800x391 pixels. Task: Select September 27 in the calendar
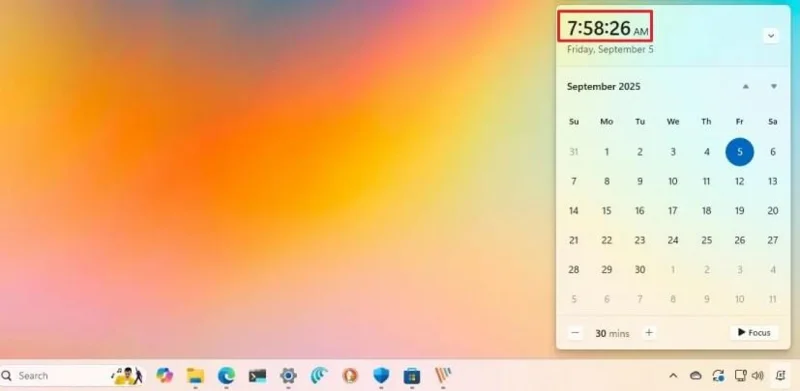[772, 240]
